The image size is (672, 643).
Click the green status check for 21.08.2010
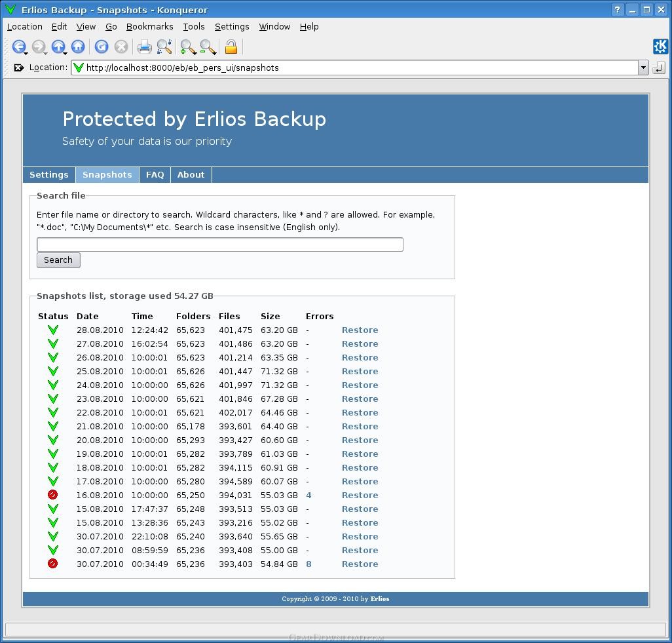coord(52,426)
